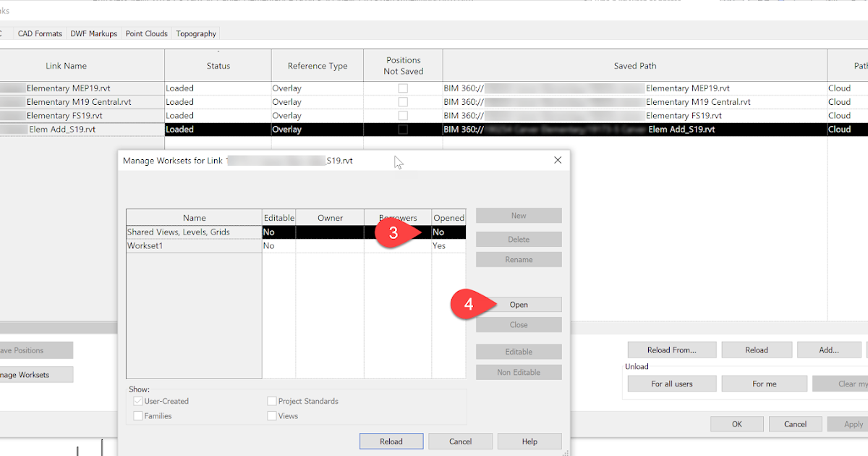Open the Help for Manage Worksets
This screenshot has height=456, width=868.
coord(529,441)
